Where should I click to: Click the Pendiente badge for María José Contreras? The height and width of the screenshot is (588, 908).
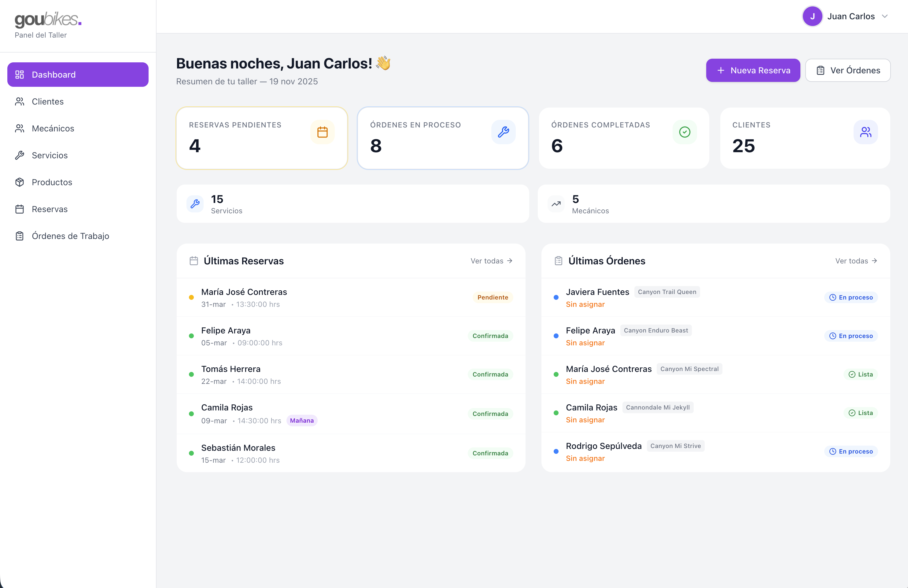[492, 297]
